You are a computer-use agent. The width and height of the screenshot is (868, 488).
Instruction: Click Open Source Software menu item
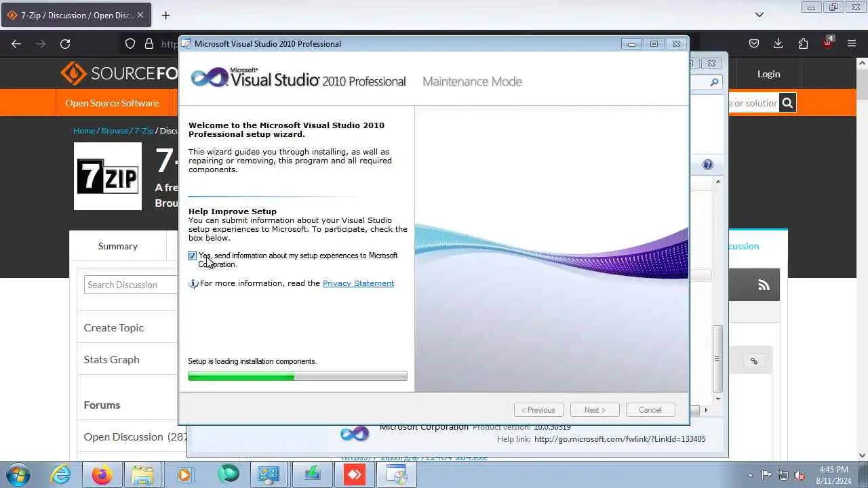112,103
